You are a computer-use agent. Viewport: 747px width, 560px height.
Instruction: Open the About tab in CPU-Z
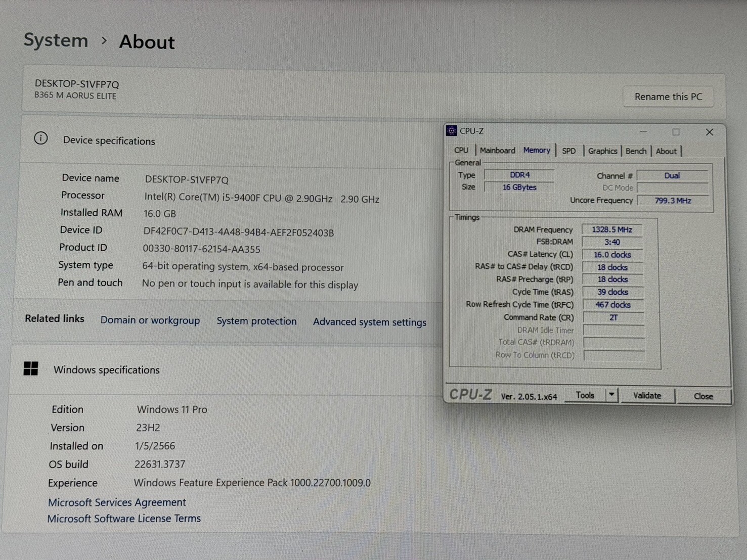(666, 151)
